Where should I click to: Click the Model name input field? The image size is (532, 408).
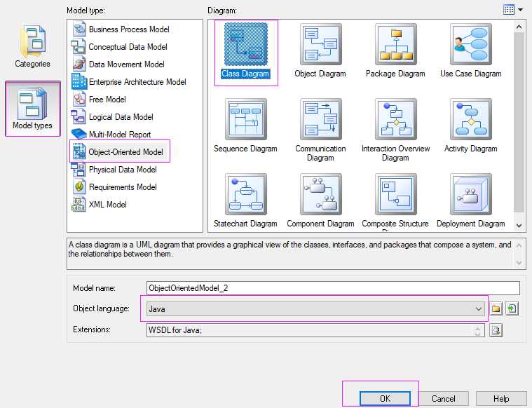coord(333,288)
